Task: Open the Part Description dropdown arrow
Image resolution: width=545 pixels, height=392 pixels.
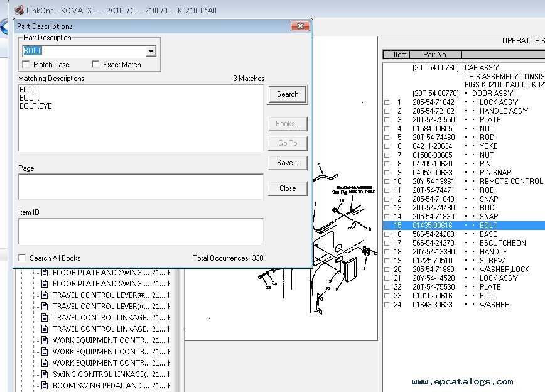Action: coord(151,52)
